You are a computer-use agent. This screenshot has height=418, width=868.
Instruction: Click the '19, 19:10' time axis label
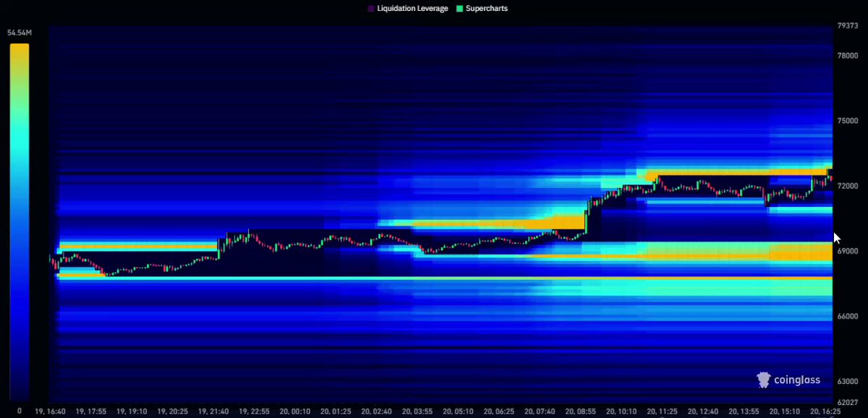pos(132,411)
